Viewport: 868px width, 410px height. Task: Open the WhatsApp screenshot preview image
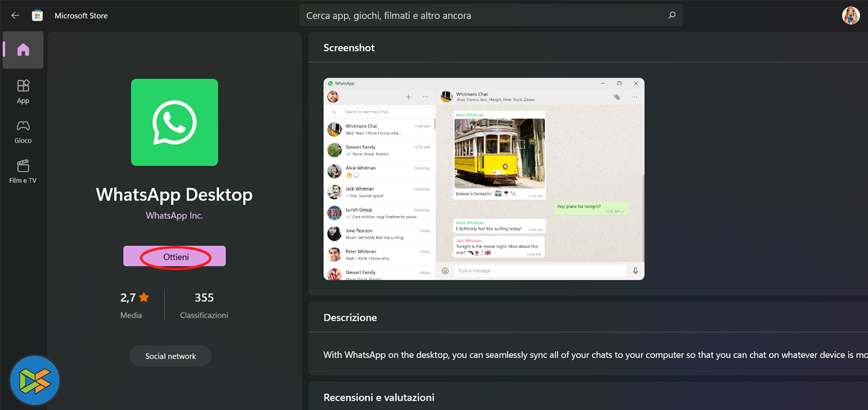[x=483, y=179]
